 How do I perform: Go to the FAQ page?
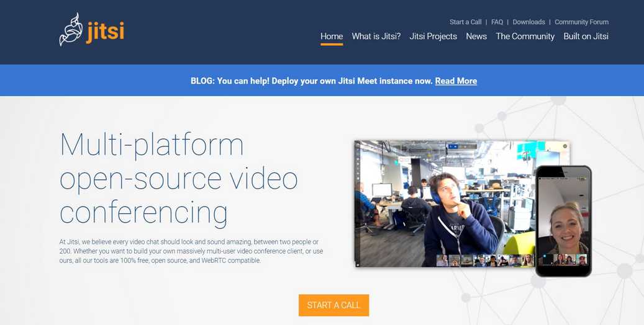tap(497, 22)
